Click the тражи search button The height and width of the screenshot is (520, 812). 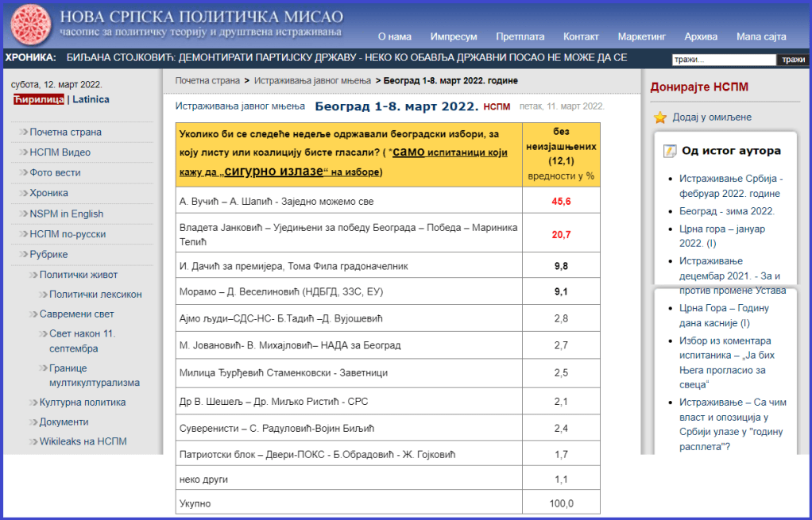click(x=793, y=60)
